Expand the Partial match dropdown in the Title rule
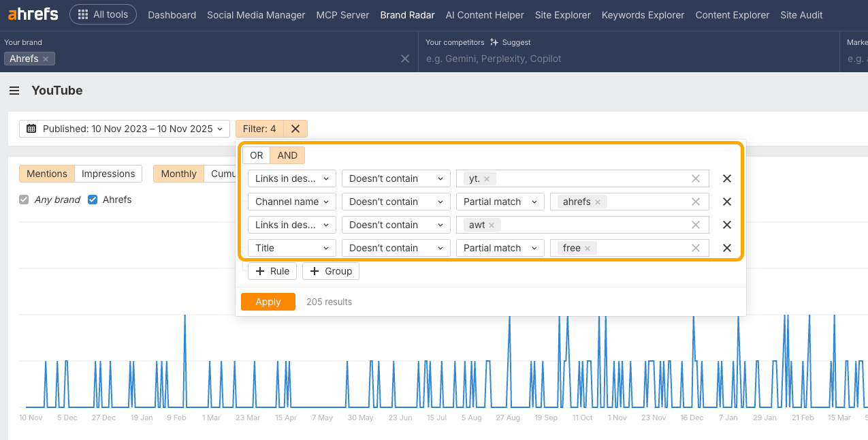868x440 pixels. [500, 248]
